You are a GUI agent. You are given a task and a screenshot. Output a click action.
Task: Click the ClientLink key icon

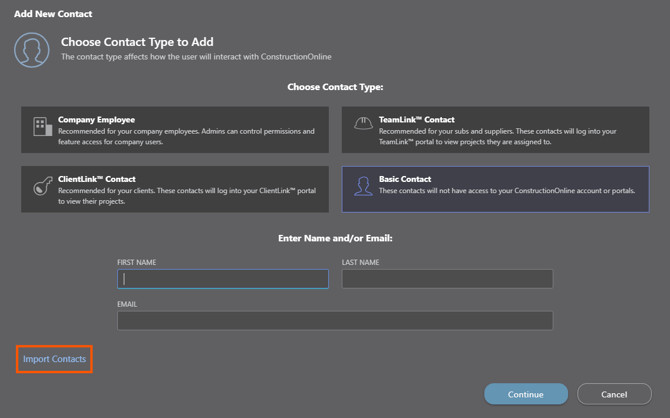(42, 186)
